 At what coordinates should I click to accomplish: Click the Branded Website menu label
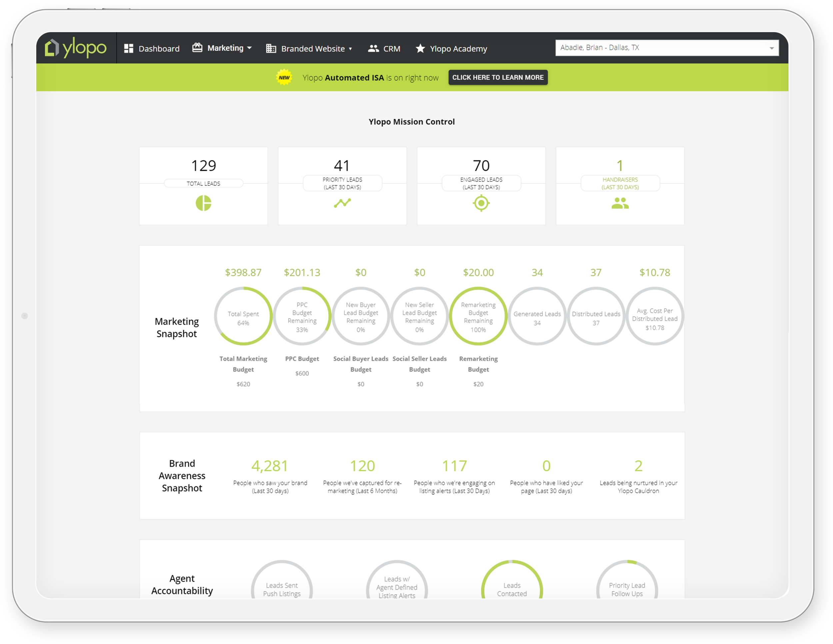313,49
